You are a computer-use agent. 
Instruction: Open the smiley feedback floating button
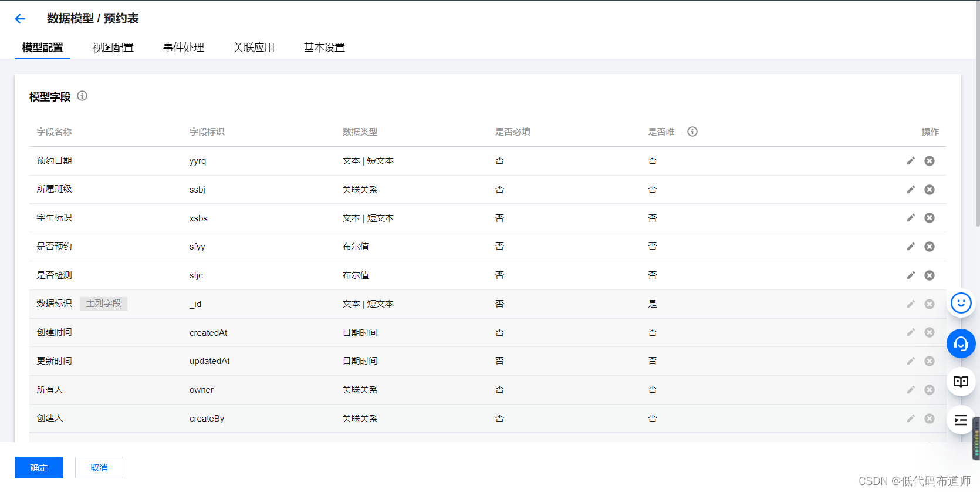coord(961,304)
